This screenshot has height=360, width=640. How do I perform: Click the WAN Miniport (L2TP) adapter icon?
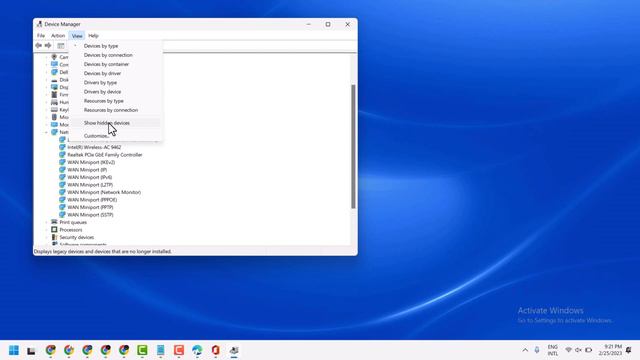coord(62,184)
